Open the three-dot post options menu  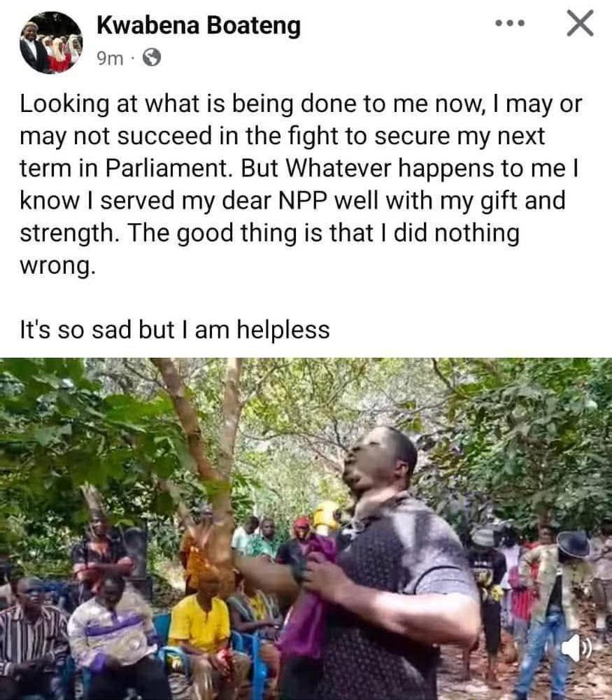click(x=511, y=23)
